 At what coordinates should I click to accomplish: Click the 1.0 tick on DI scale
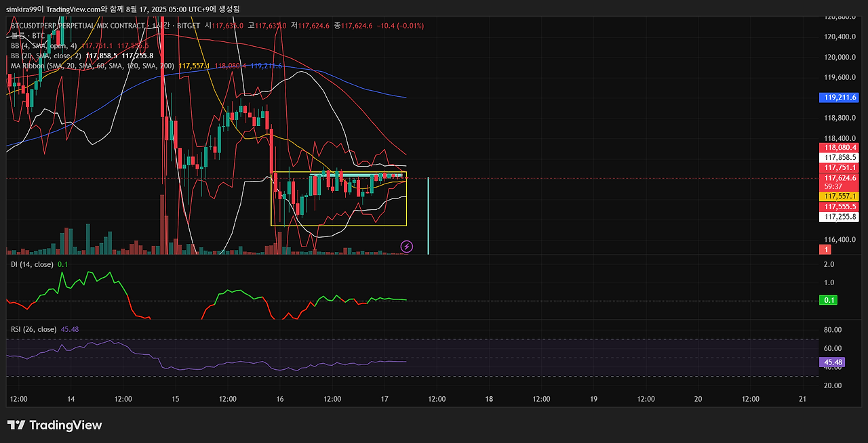pos(829,282)
